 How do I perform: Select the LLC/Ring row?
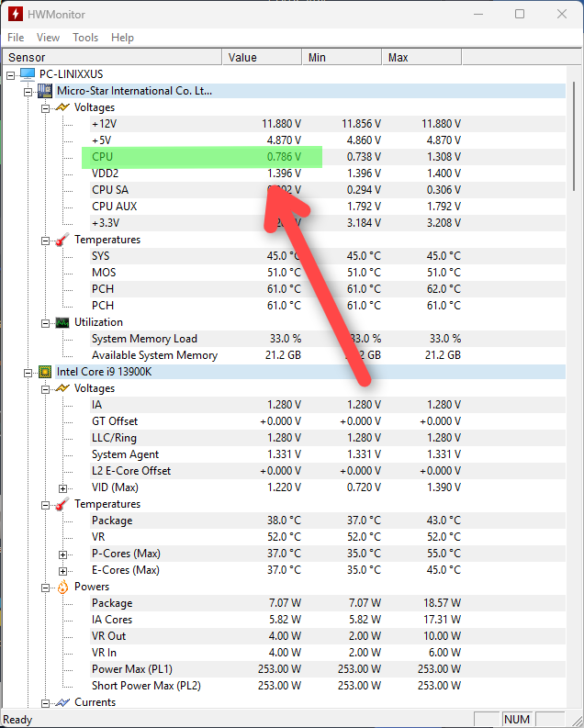tap(328, 438)
